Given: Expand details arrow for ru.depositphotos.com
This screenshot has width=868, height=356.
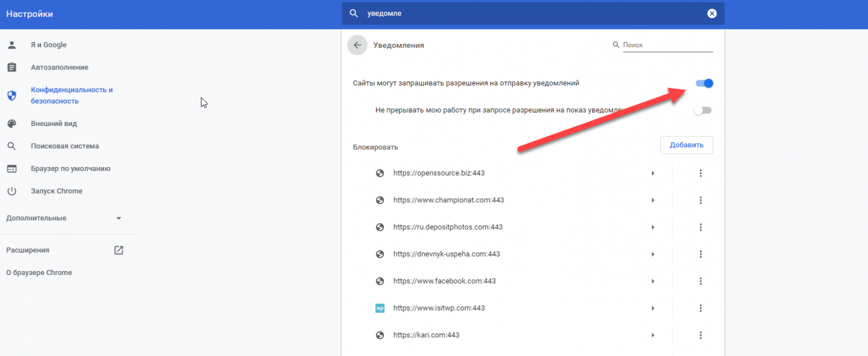Looking at the screenshot, I should pos(653,227).
